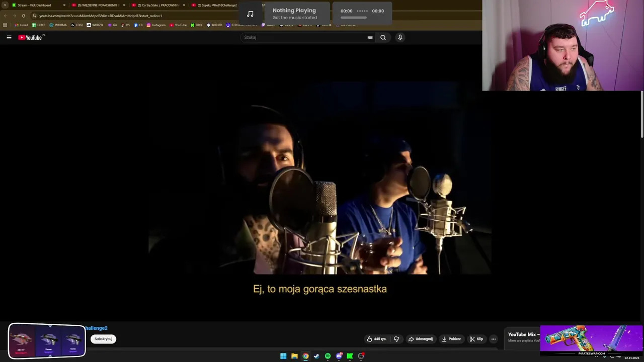
Task: Open the YouTube bookmark in bookmarks bar
Action: [178, 25]
